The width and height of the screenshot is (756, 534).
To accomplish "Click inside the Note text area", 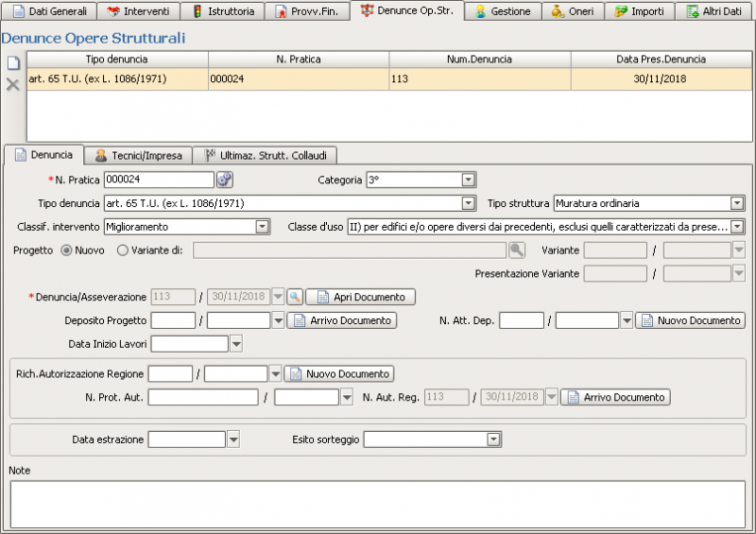I will (x=377, y=503).
